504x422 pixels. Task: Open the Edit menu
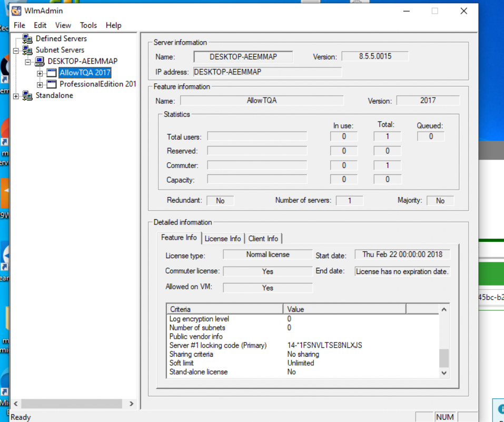click(x=40, y=25)
